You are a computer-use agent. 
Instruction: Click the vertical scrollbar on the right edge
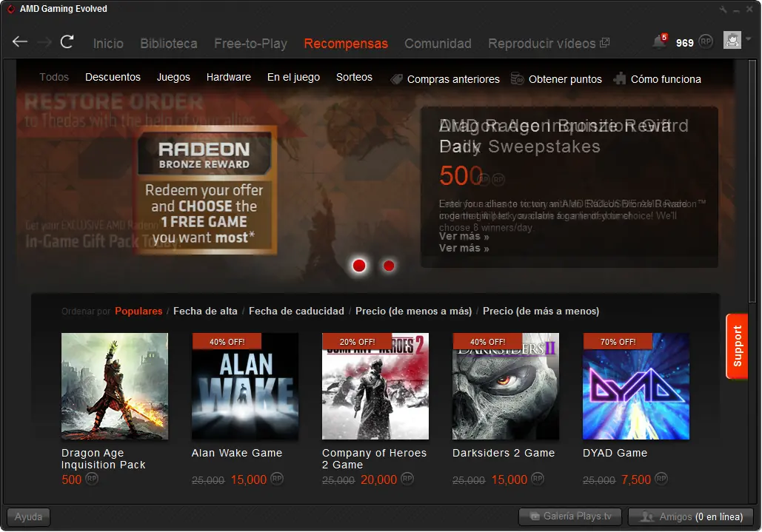(x=753, y=182)
